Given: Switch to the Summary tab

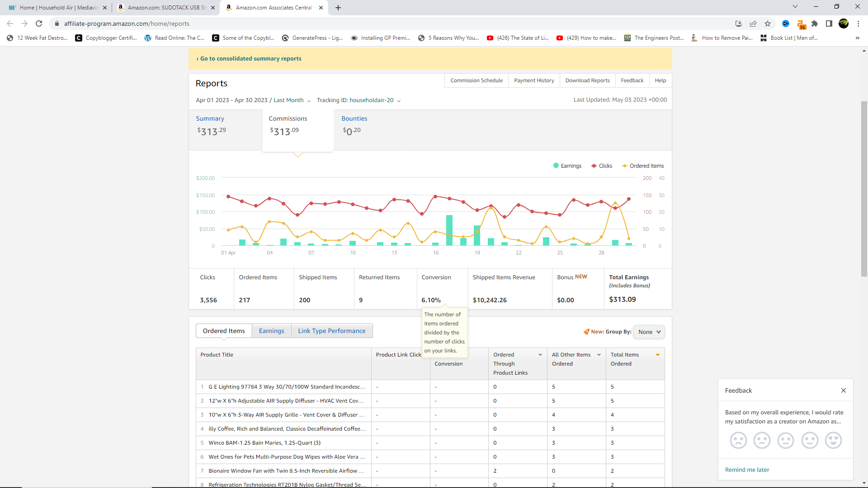Looking at the screenshot, I should pyautogui.click(x=225, y=130).
